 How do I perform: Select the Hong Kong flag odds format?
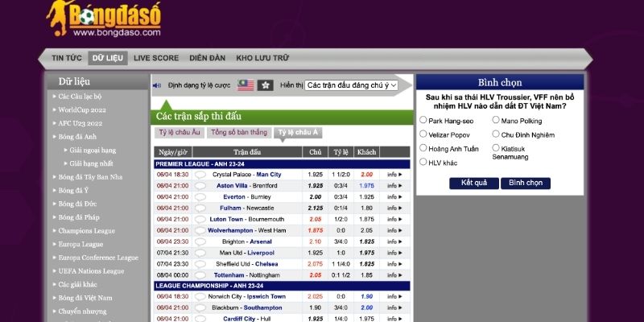266,85
